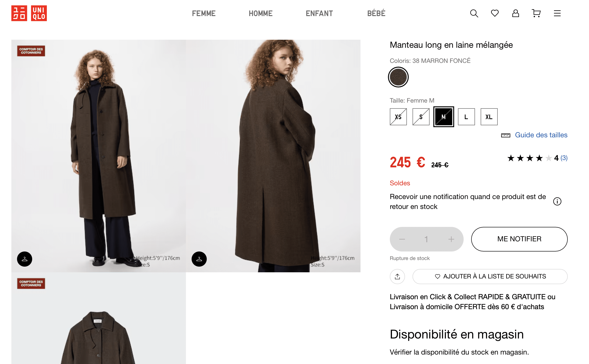Open the account profile icon
The image size is (589, 364).
[515, 13]
